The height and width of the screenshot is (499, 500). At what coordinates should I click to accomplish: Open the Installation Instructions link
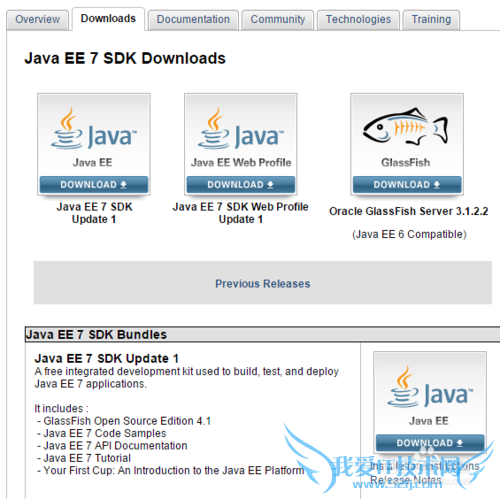(424, 466)
